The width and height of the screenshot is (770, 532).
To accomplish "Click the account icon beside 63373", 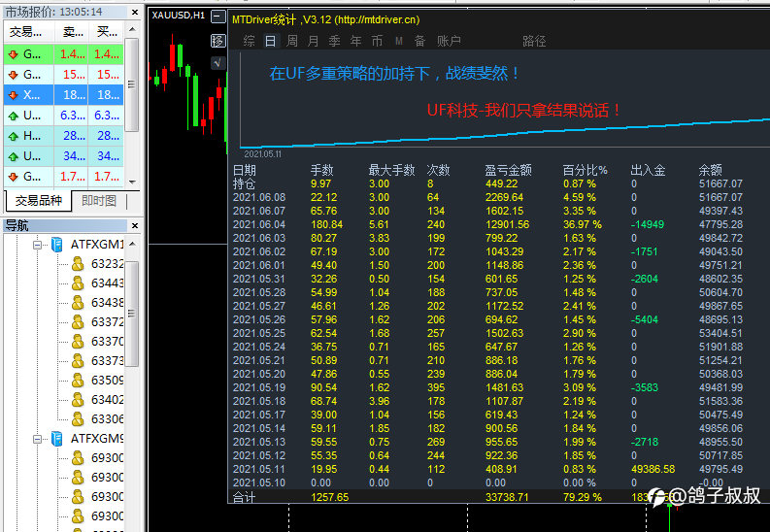I will click(78, 361).
